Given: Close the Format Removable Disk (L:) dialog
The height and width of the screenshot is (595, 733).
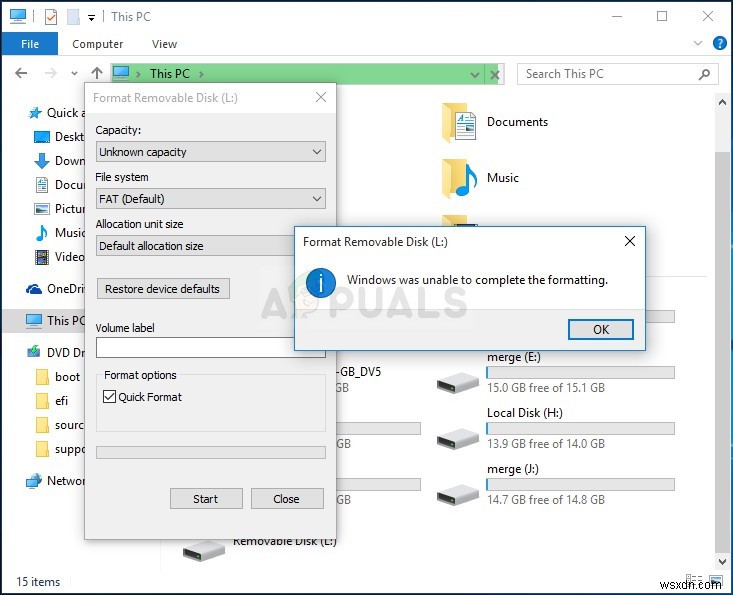Looking at the screenshot, I should point(321,97).
